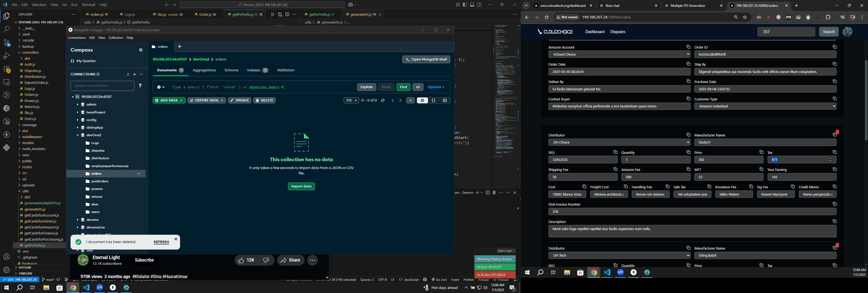The height and width of the screenshot is (293, 868).
Task: Copy the Amazon Account field value
Action: click(x=688, y=47)
